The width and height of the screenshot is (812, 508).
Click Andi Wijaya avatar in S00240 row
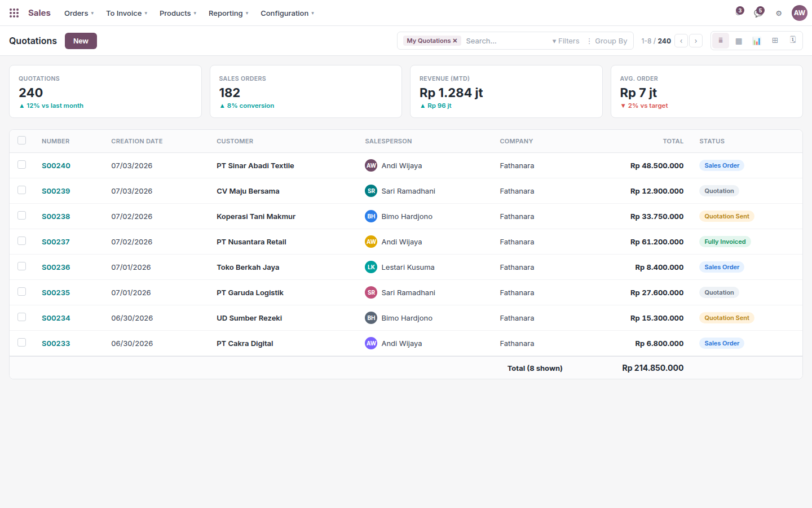coord(371,165)
